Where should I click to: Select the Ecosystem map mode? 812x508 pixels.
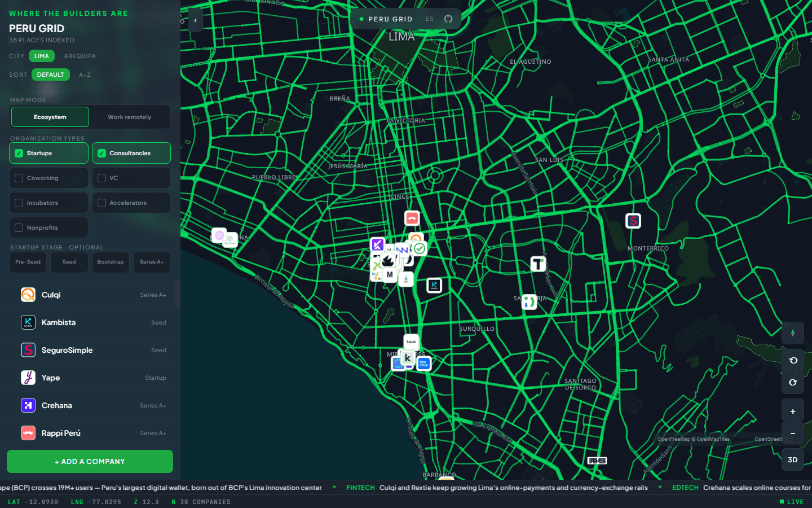click(50, 117)
